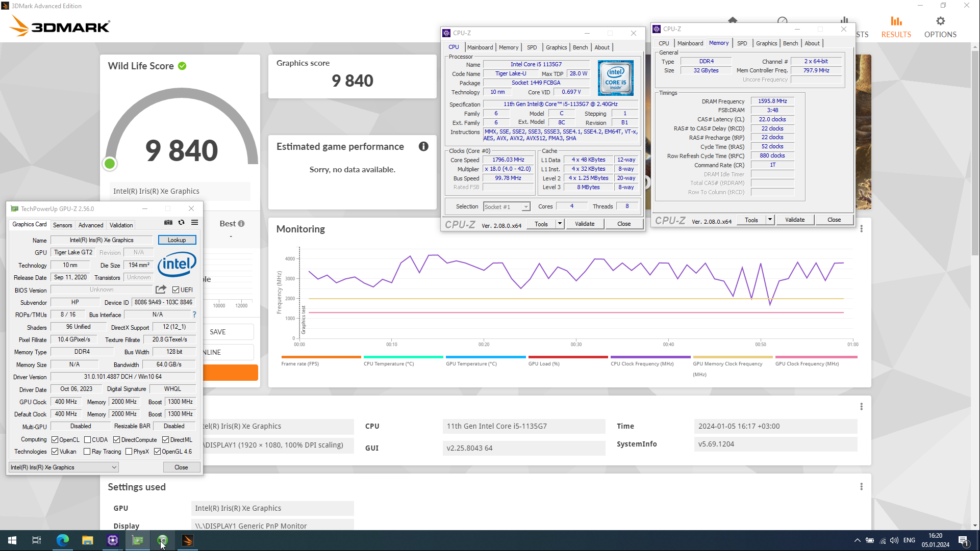Screen dimensions: 980x551
Task: Click Validate in CPU-Z CPU window
Action: (585, 224)
